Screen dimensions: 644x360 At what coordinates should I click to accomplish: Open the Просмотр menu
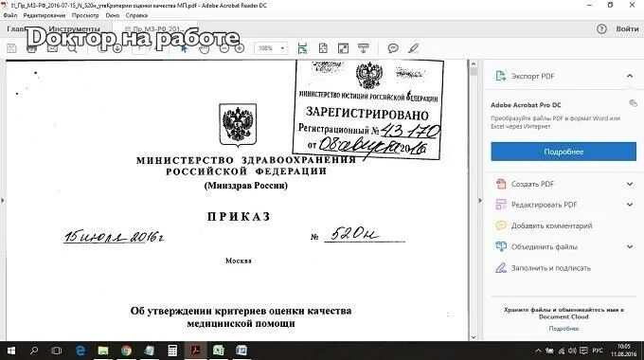[x=85, y=15]
